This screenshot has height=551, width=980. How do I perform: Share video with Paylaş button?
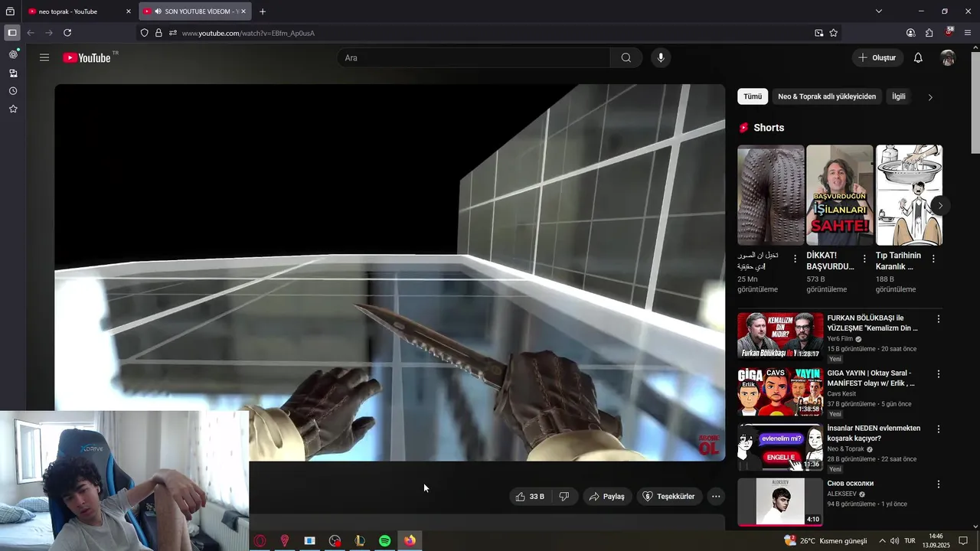point(606,497)
